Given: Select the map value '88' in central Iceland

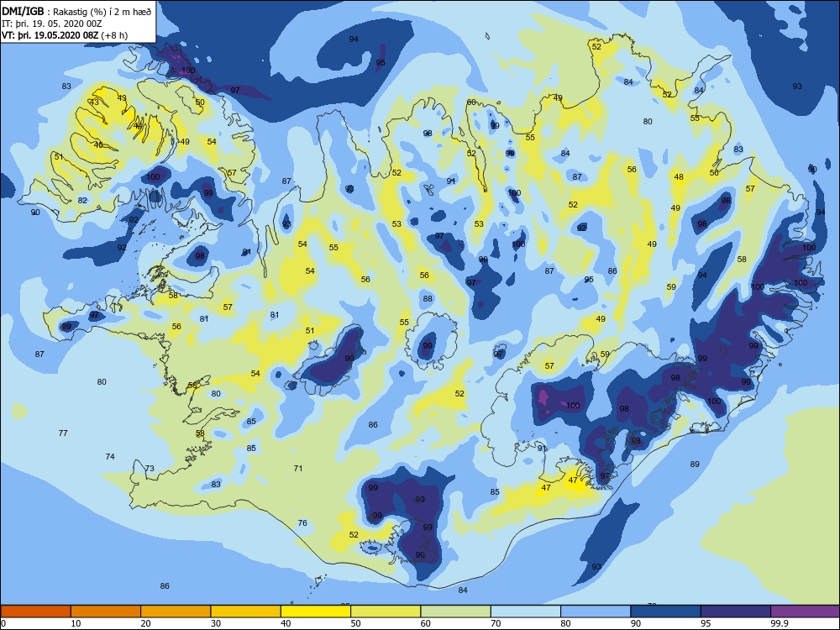Looking at the screenshot, I should tap(428, 299).
